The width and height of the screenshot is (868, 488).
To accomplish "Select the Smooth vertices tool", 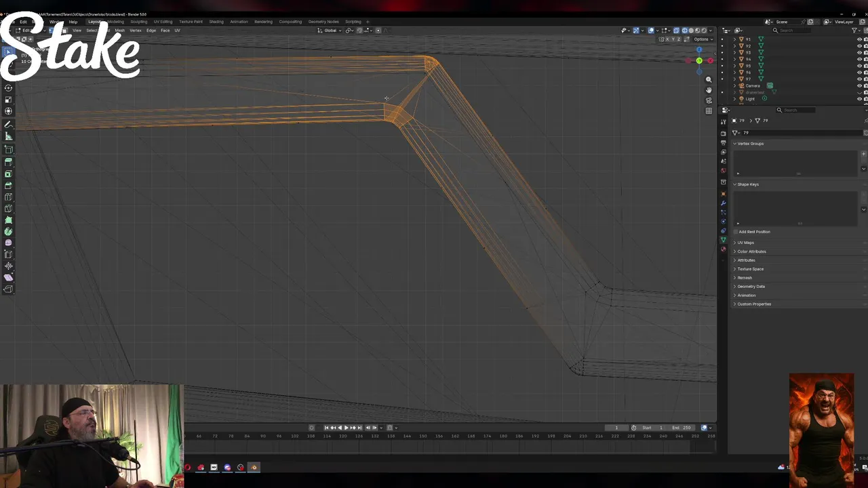I will pos(8,243).
